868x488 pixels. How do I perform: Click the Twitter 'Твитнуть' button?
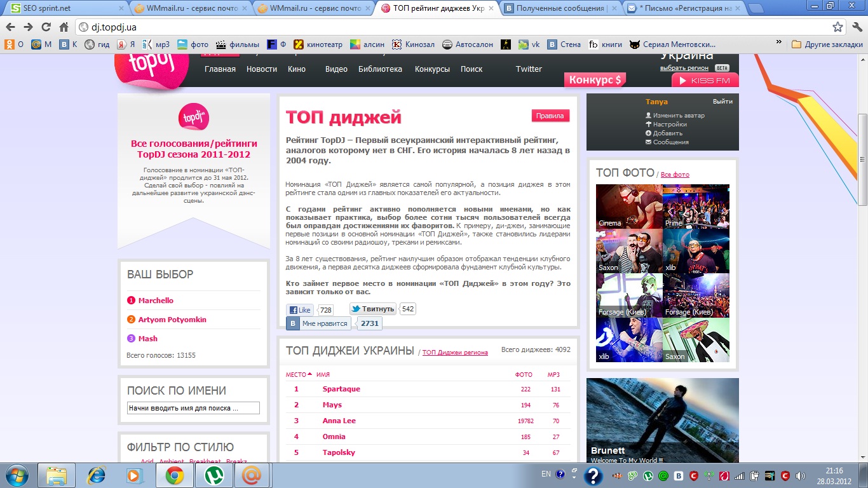pyautogui.click(x=373, y=309)
